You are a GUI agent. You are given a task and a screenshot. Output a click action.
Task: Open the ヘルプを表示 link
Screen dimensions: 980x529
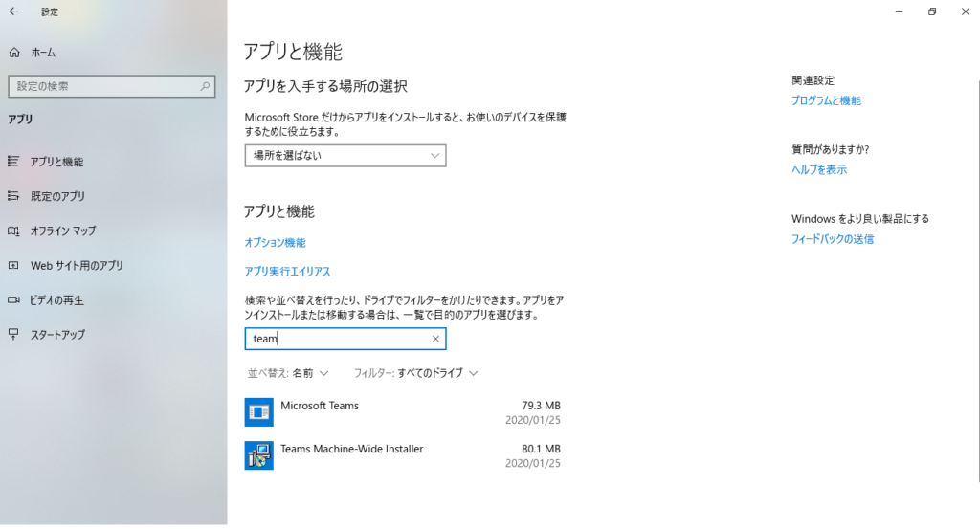pos(819,170)
